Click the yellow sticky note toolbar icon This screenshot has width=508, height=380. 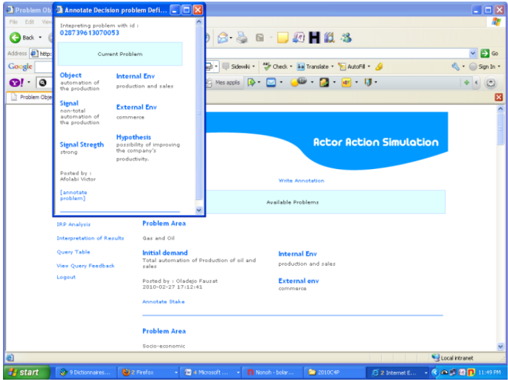282,38
